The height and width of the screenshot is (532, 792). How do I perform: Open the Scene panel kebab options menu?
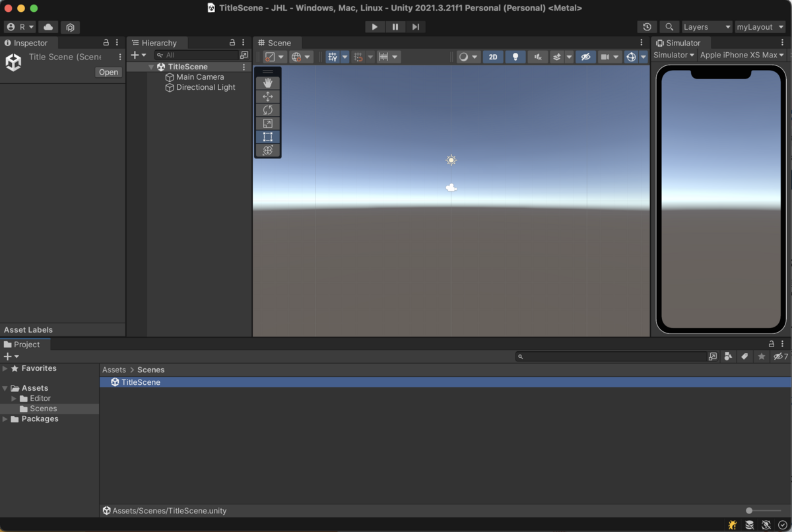point(642,43)
